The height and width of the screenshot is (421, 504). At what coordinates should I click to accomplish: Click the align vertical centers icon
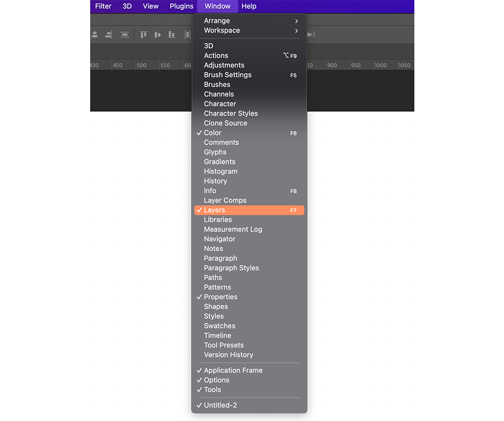coord(157,35)
